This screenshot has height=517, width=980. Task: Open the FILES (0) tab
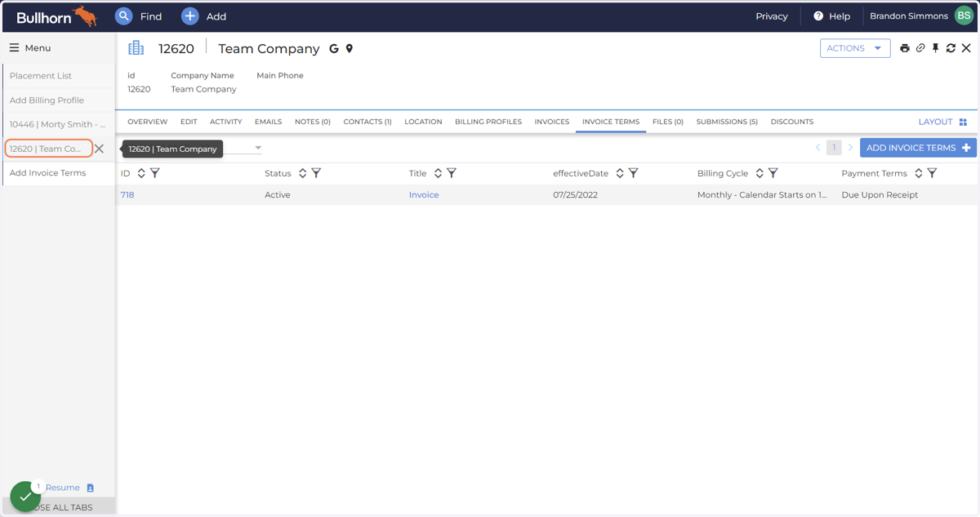coord(668,122)
